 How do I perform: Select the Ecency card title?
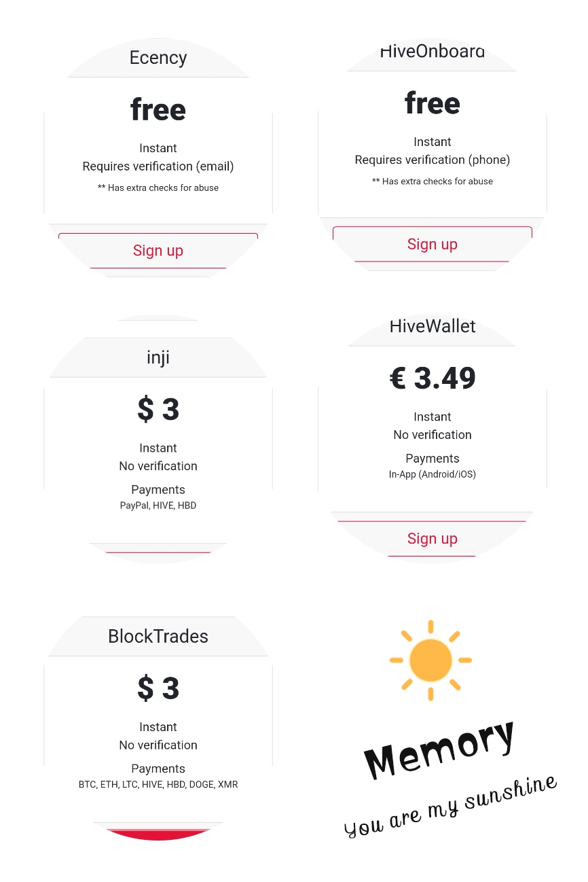[158, 58]
